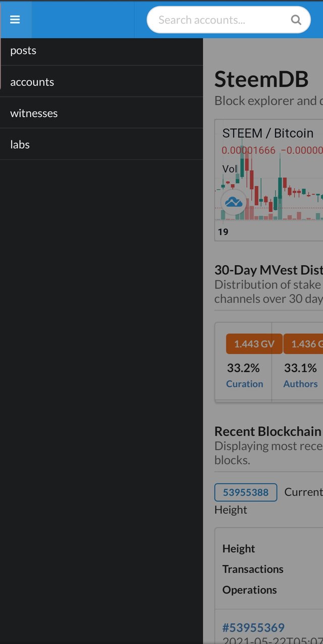Go to the witnesses menu item
Viewport: 323px width, 644px height.
click(x=34, y=113)
